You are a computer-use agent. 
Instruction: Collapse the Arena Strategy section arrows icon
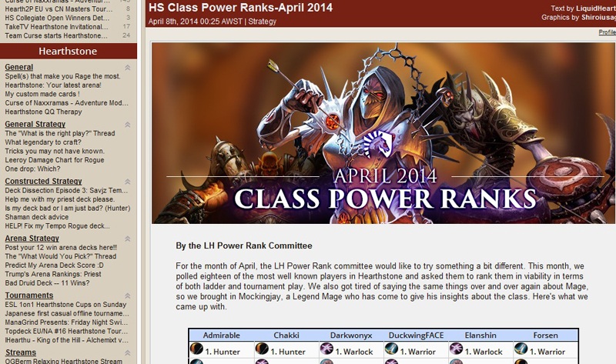pos(127,239)
